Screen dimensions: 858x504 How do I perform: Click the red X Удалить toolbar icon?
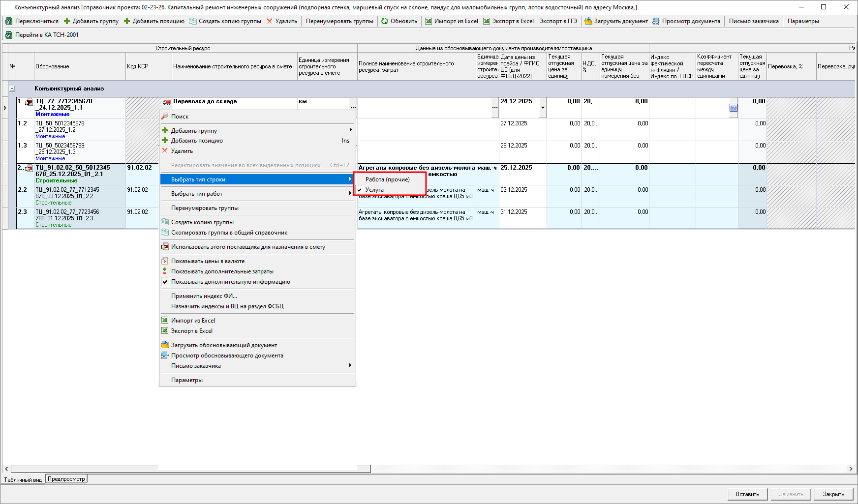[x=270, y=21]
